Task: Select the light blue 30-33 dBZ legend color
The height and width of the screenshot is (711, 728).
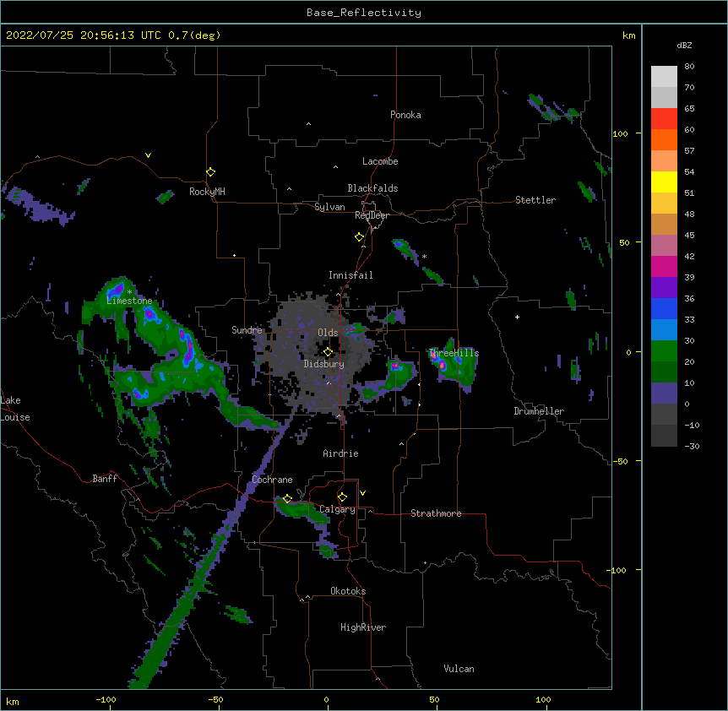Action: coord(664,330)
